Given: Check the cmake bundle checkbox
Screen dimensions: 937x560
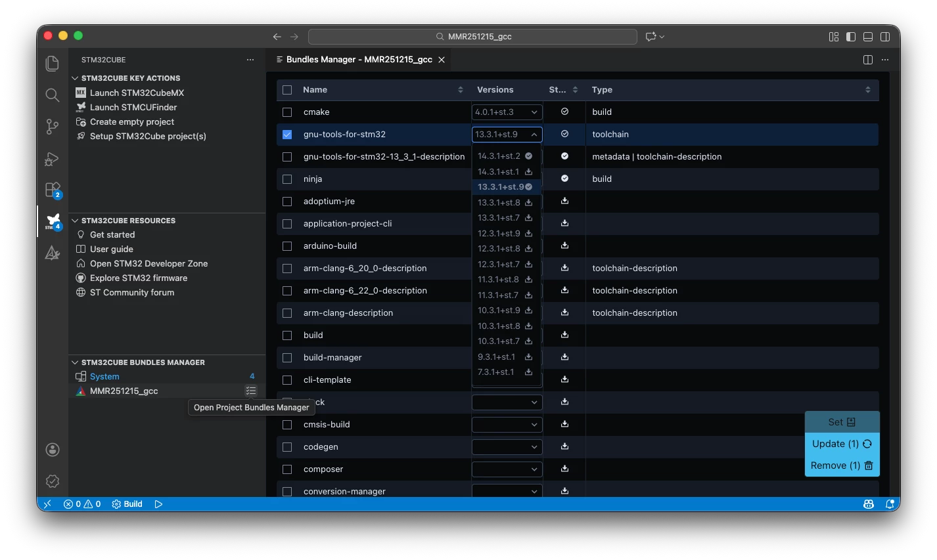Looking at the screenshot, I should point(287,112).
